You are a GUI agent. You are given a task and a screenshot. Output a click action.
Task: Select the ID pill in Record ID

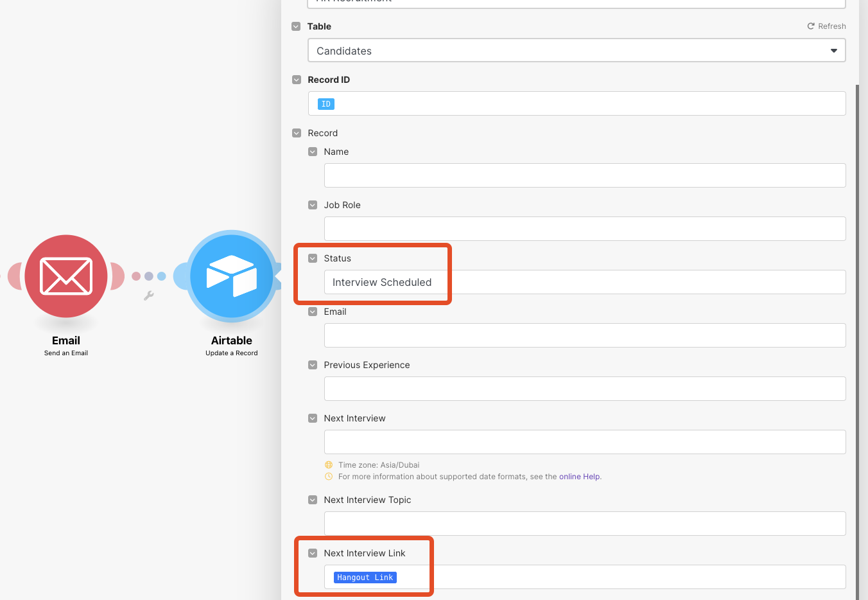pyautogui.click(x=326, y=104)
